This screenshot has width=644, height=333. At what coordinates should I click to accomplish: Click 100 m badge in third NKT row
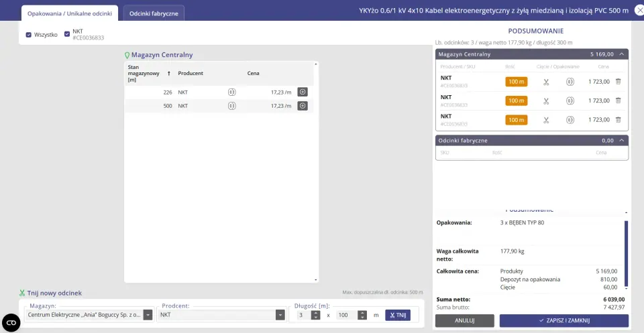[x=517, y=120]
